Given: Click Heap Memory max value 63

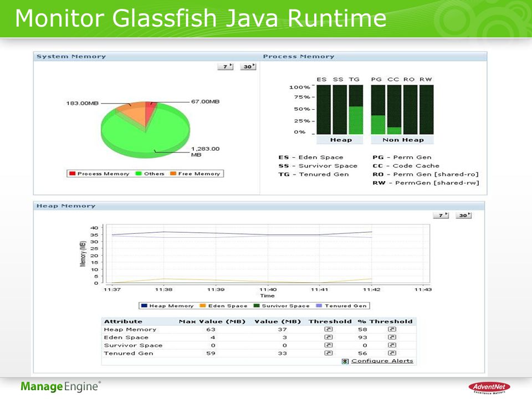Looking at the screenshot, I should pos(211,329).
